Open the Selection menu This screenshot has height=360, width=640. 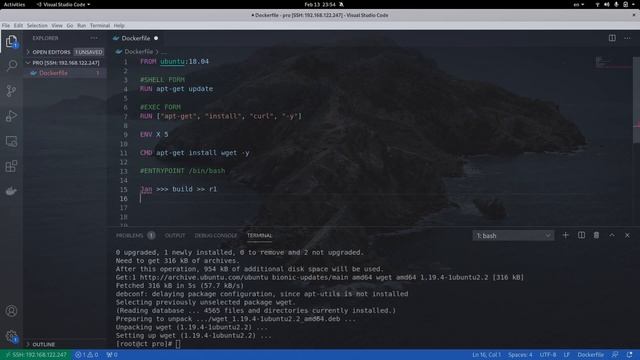coord(37,25)
